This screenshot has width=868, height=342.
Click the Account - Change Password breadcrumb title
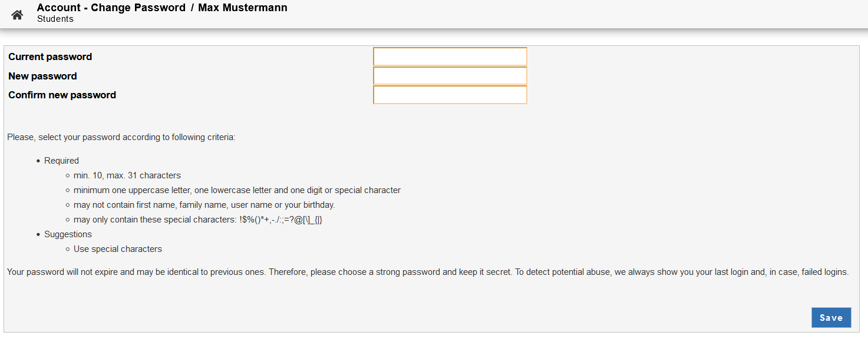111,8
